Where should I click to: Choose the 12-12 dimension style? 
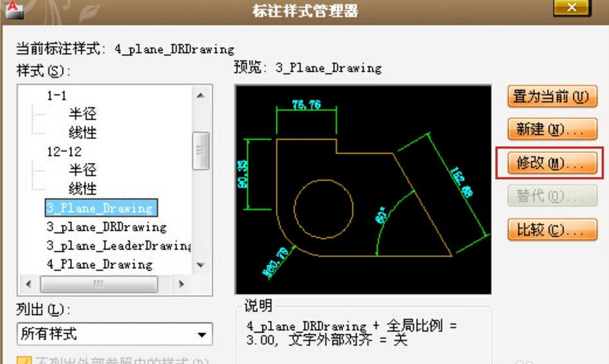pos(64,152)
